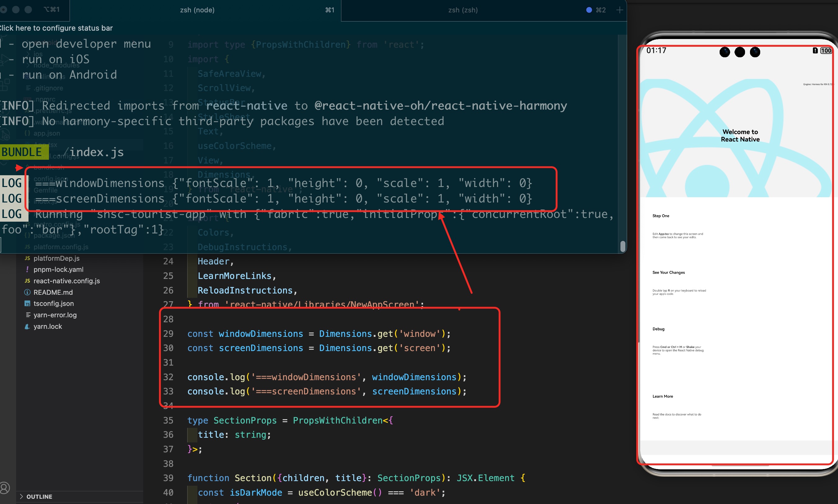Click the README.md info file icon

[27, 292]
